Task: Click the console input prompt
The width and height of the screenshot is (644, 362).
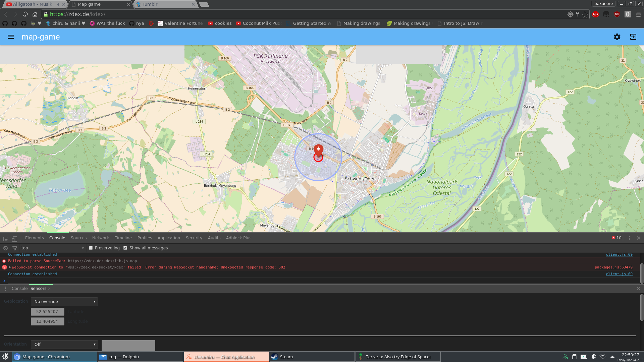Action: (322, 281)
